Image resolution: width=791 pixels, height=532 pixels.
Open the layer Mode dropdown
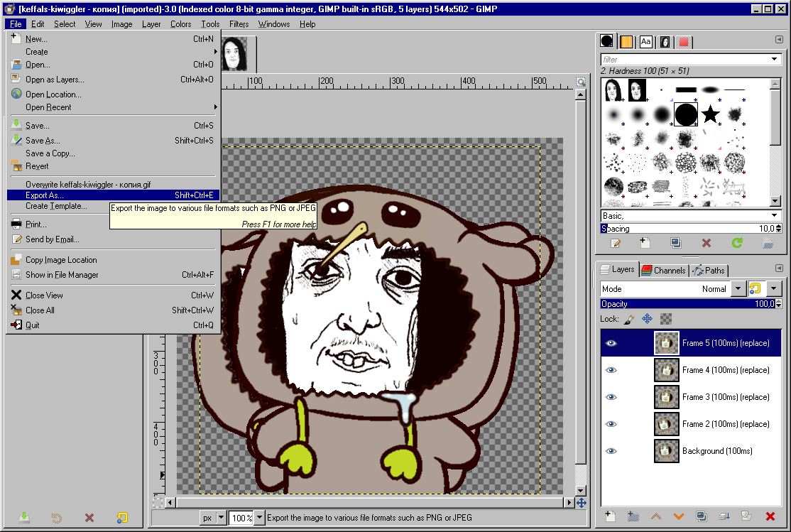tap(738, 288)
